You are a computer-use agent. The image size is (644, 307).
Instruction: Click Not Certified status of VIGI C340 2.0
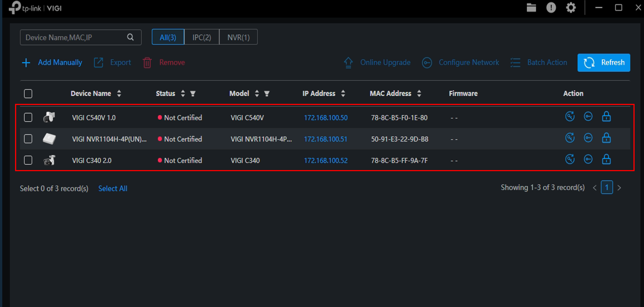pos(180,161)
